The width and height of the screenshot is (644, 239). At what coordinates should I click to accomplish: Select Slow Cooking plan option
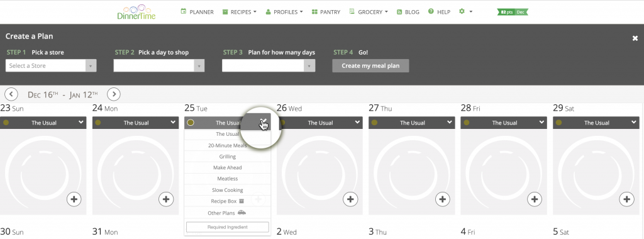coord(228,190)
